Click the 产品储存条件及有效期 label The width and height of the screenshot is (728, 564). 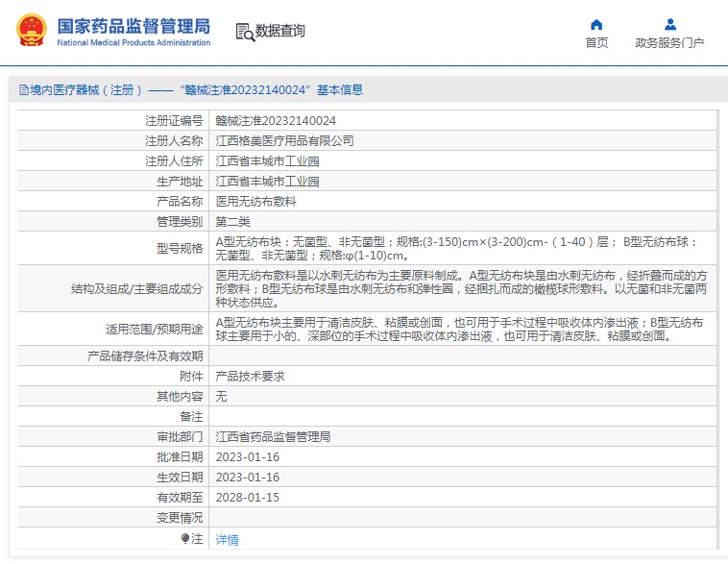coord(145,356)
